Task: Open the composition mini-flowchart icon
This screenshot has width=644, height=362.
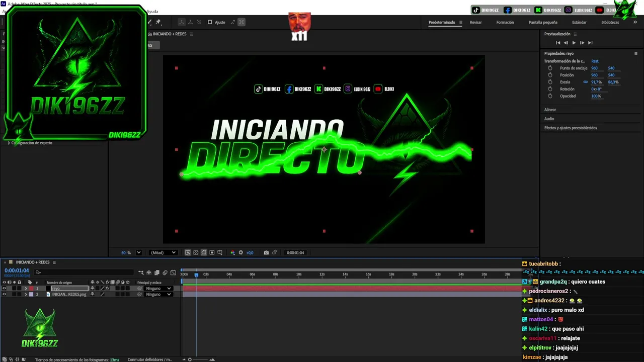Action: point(141,273)
